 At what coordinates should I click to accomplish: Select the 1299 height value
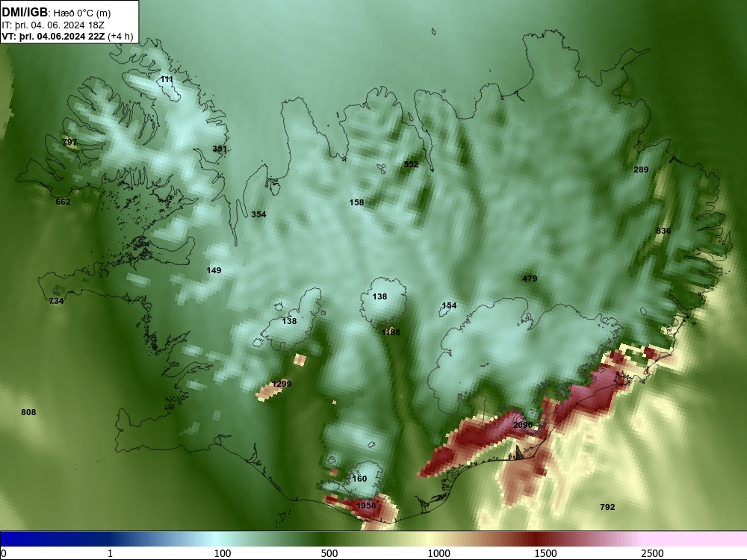[282, 384]
